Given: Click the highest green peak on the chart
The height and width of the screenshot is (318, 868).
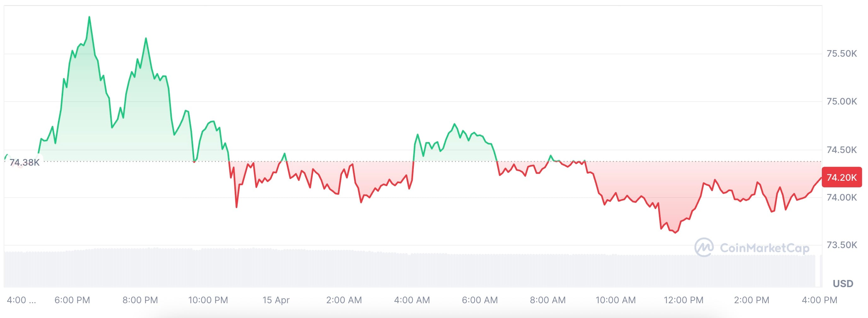Looking at the screenshot, I should coord(89,17).
